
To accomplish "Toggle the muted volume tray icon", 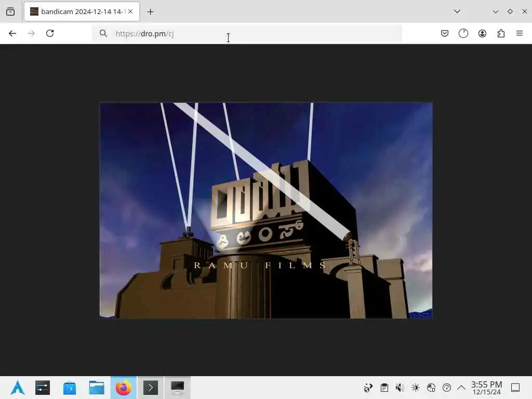I will (400, 388).
